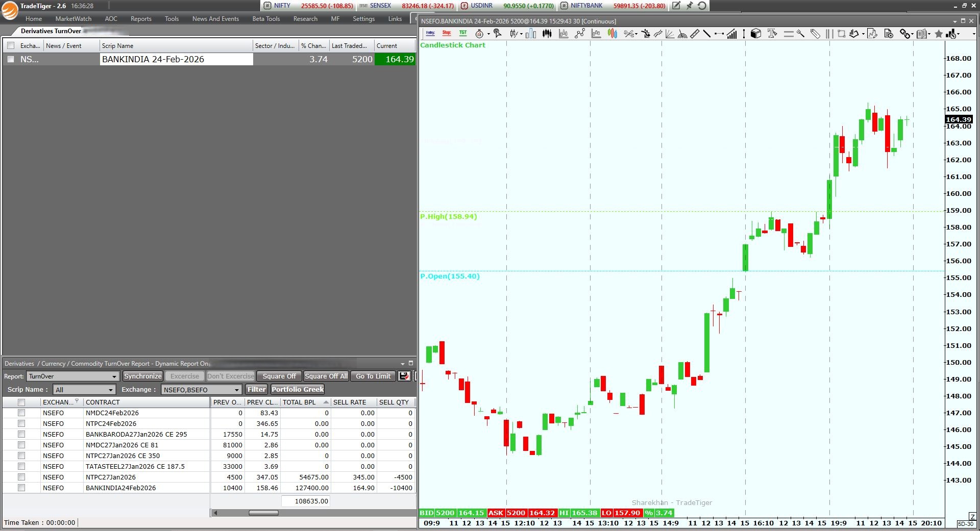Check the BANKINDIA24Feb2026 contract row checkbox
980x531 pixels.
tap(21, 488)
